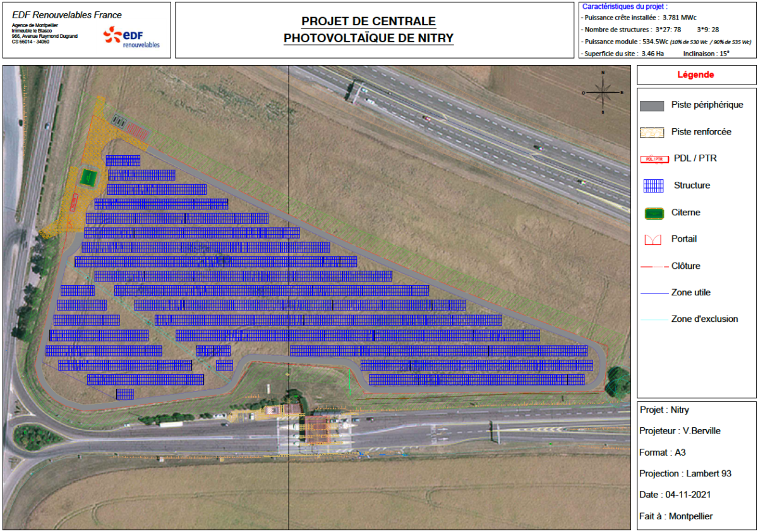Viewport: 758px width, 532px height.
Task: Select the blue Zone utile line sample
Action: (654, 293)
